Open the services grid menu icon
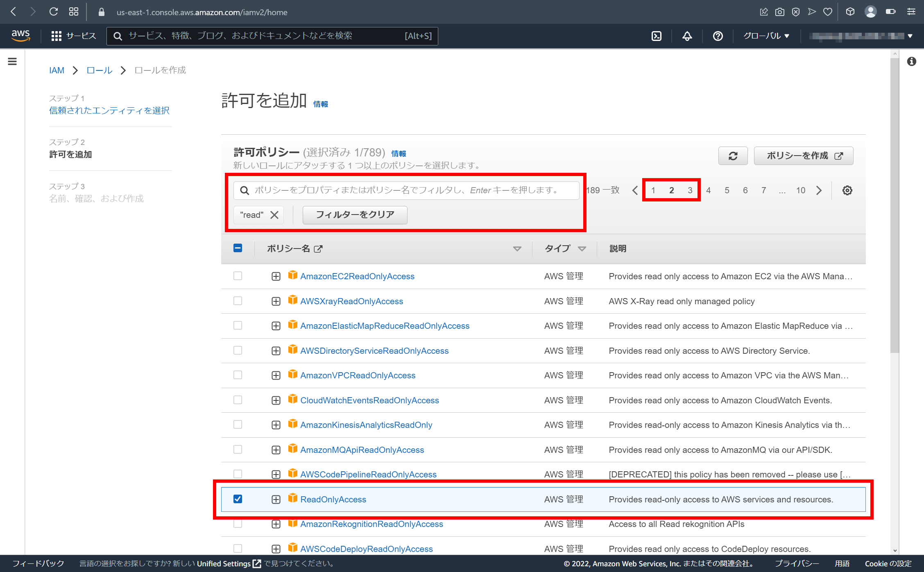 click(x=57, y=36)
